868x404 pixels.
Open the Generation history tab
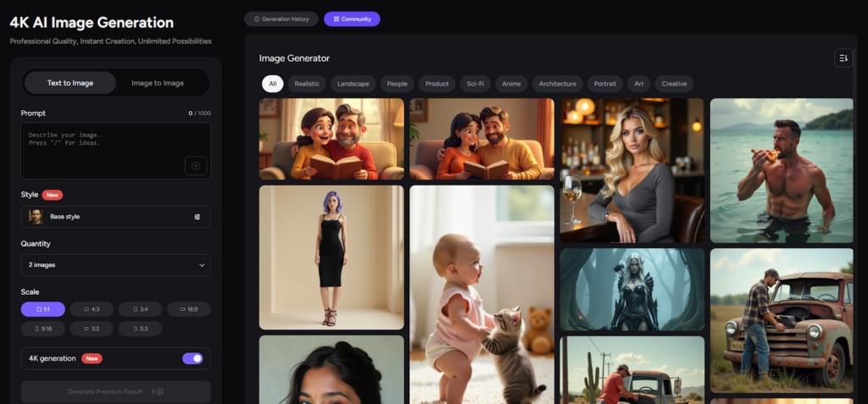(281, 19)
